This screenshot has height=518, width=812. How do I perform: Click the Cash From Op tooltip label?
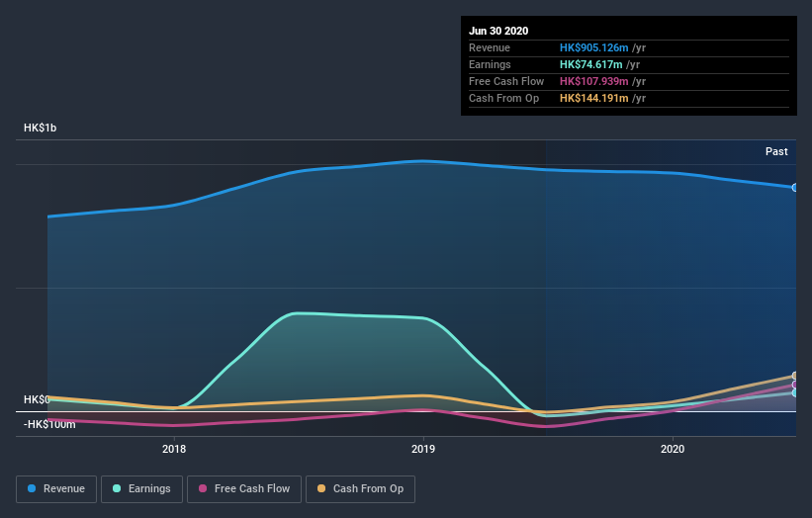click(x=503, y=98)
